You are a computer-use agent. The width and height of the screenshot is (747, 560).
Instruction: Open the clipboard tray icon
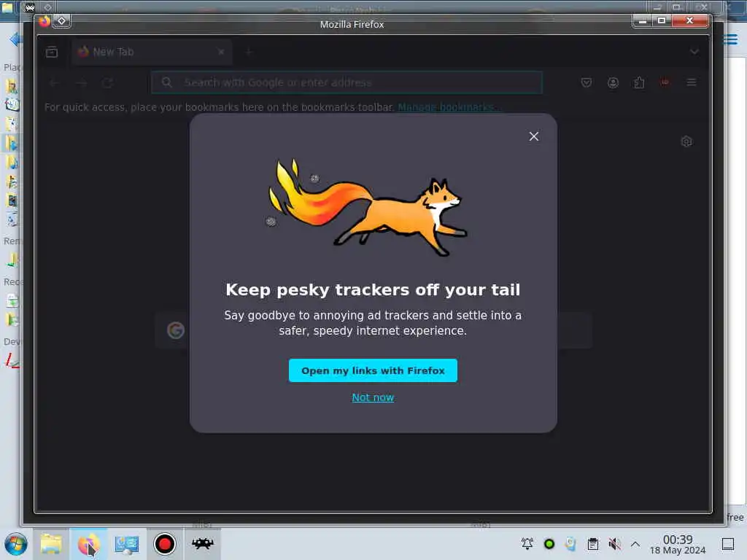click(592, 544)
